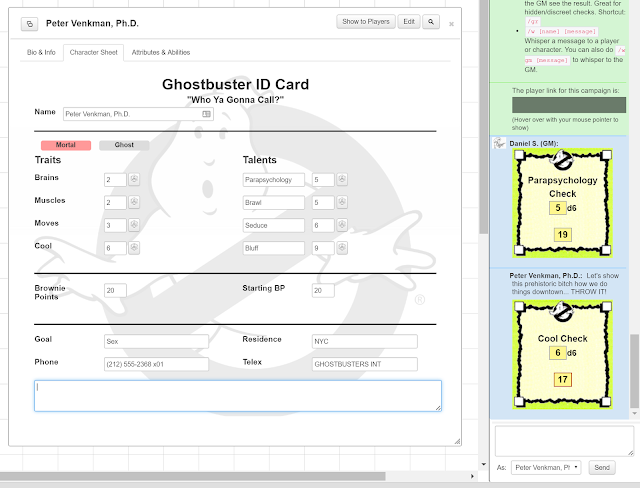Roll the Seduce talent dice icon
Viewport: 640px width, 488px height.
(x=342, y=225)
